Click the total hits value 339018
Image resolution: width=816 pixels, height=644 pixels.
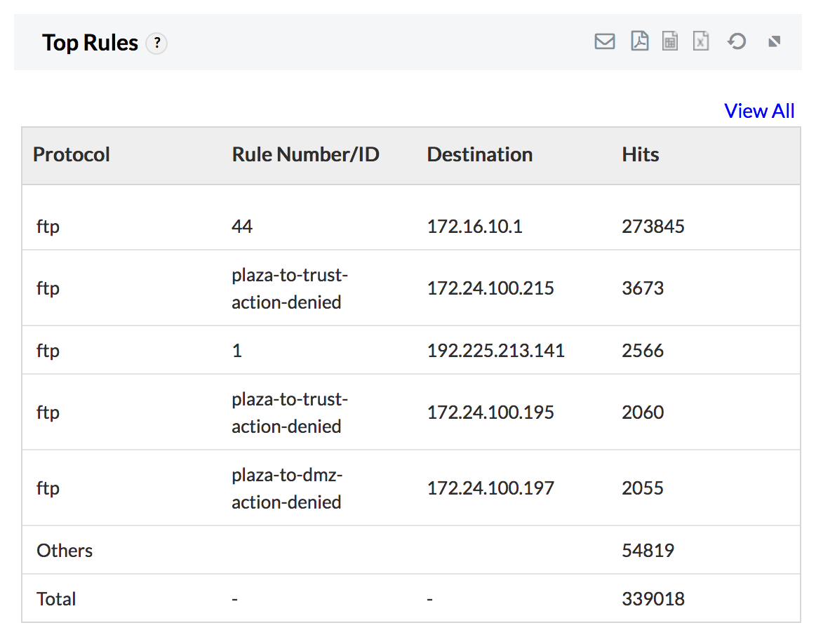653,599
